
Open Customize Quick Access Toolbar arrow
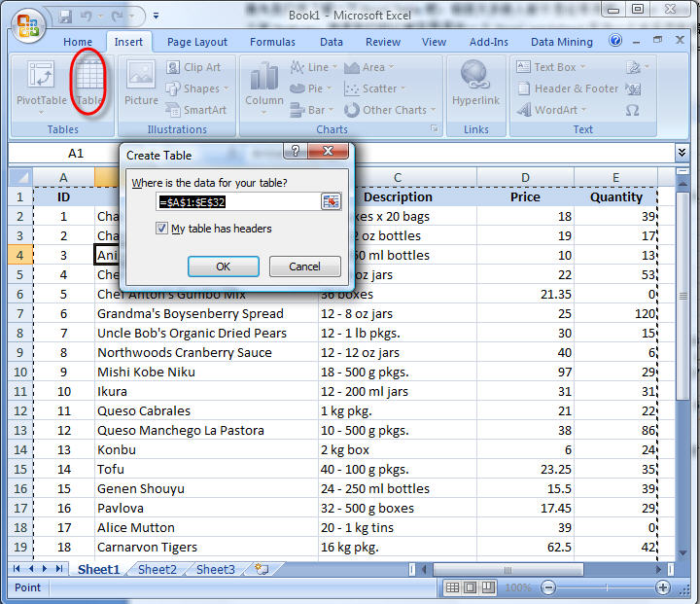[156, 16]
